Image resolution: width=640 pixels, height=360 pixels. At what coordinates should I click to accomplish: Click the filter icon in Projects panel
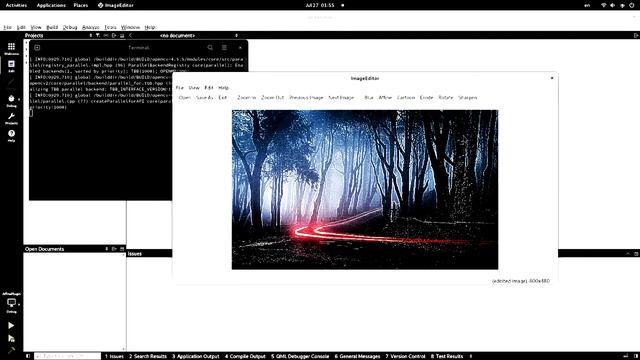coord(98,36)
